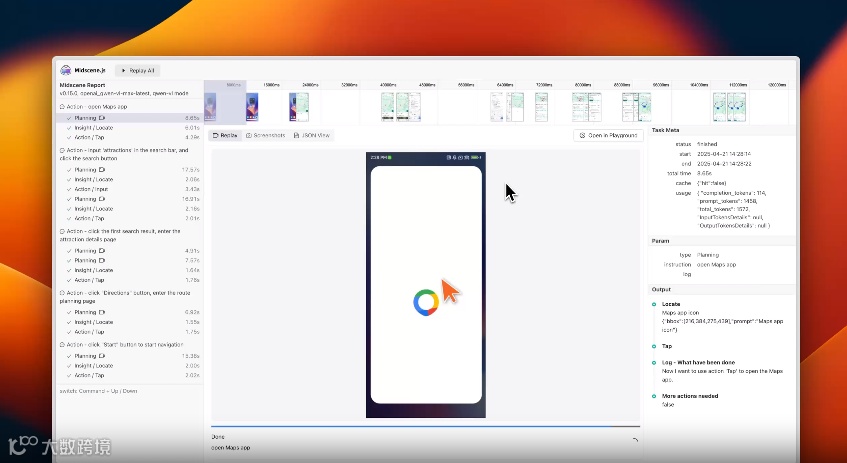
Task: Click the Google Maps loading logo in the phone preview
Action: (426, 302)
